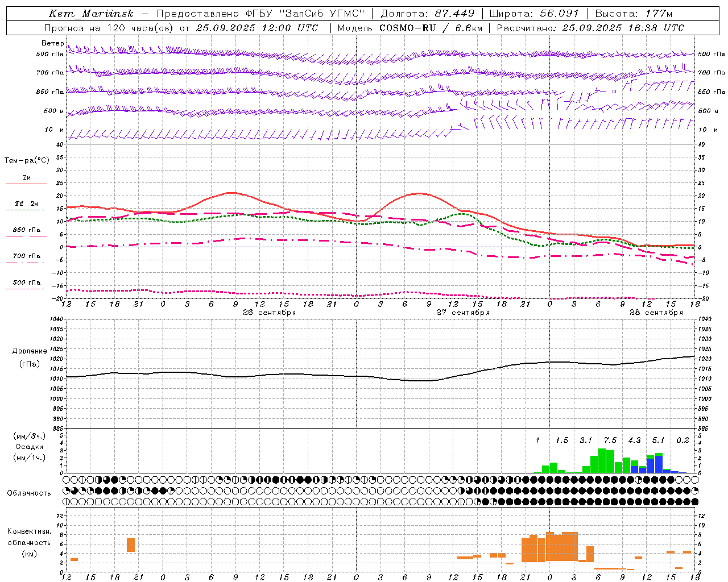Image resolution: width=728 pixels, height=582 pixels.
Task: Click the '(мм/3ч.)' precipitation unit label
Action: pos(30,436)
